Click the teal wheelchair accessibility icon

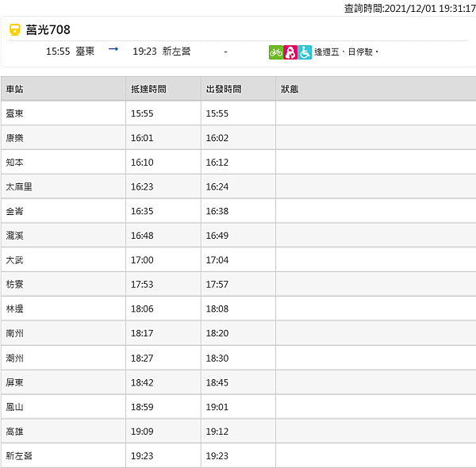[x=305, y=52]
